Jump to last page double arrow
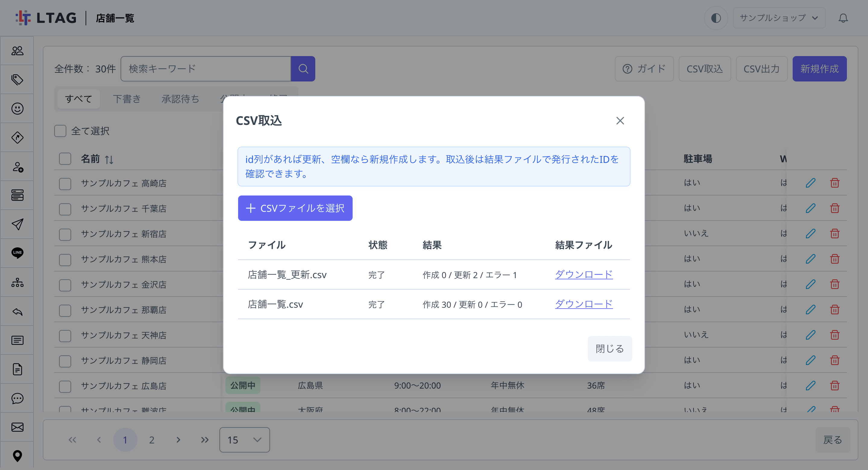868x470 pixels. 205,440
